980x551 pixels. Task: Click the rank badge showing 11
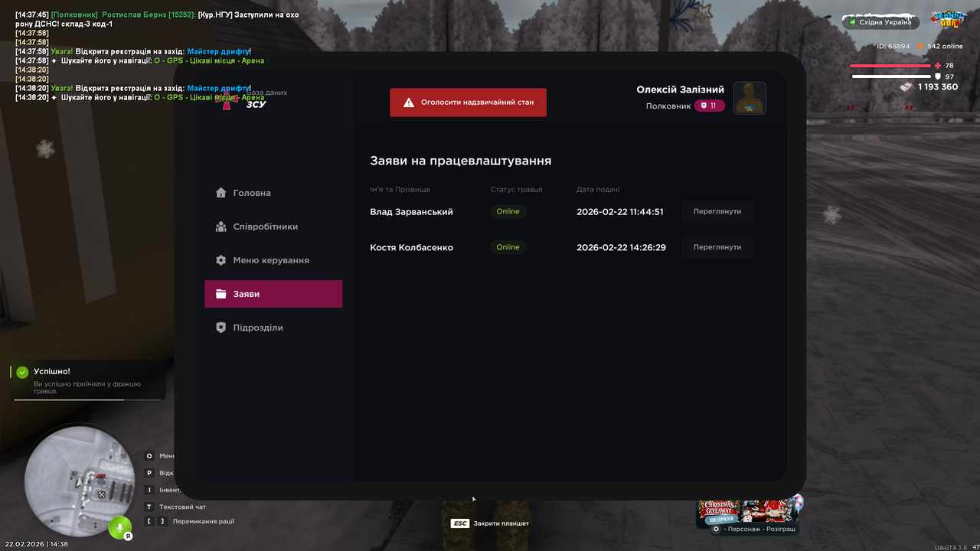click(710, 106)
